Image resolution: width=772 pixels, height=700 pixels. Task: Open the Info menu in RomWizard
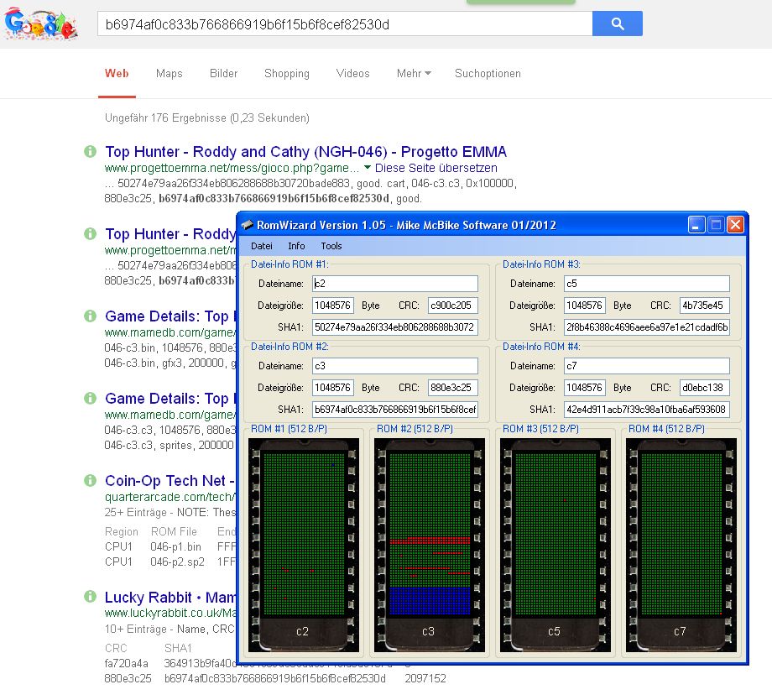tap(296, 246)
